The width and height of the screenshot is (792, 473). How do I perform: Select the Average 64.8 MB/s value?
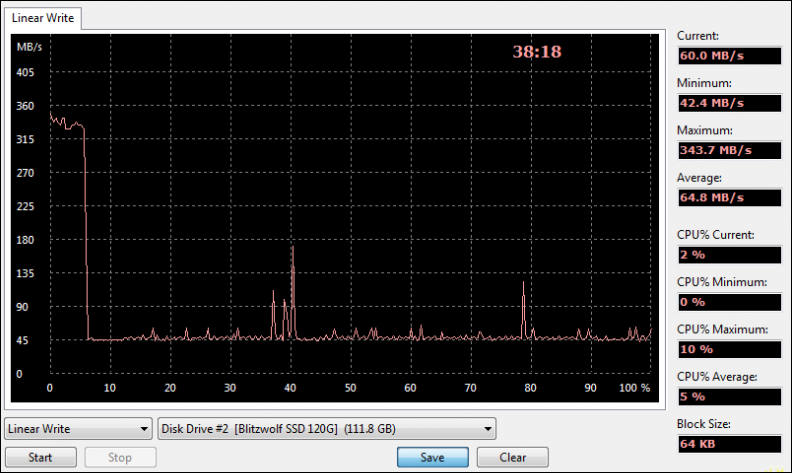tap(729, 198)
